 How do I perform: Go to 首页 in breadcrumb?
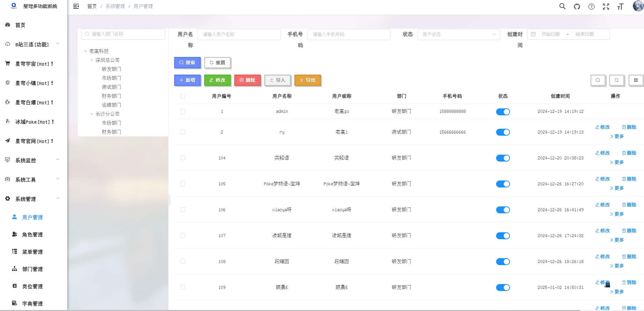click(x=92, y=6)
